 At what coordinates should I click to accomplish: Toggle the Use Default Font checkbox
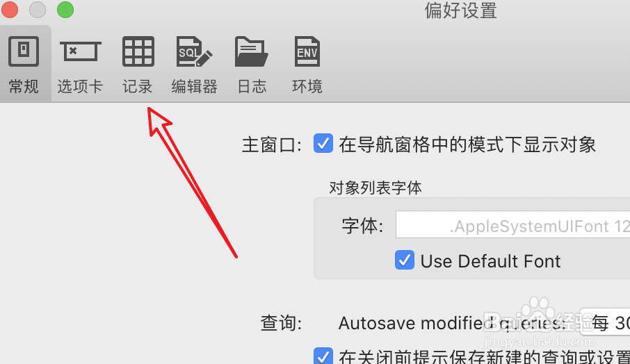click(405, 260)
